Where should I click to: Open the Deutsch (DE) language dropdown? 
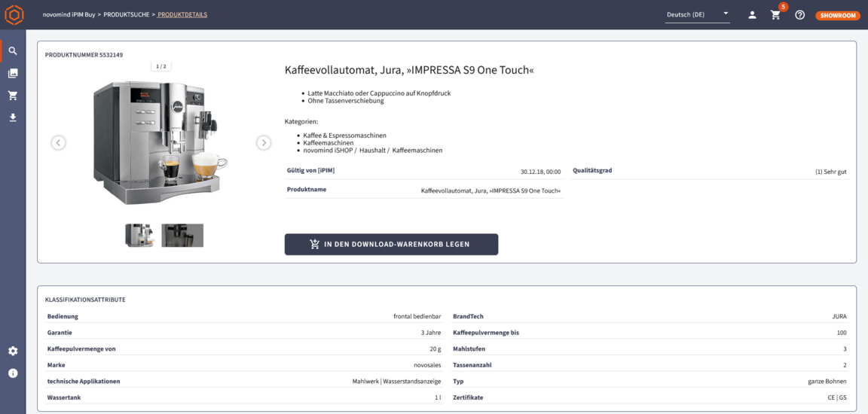(x=697, y=14)
